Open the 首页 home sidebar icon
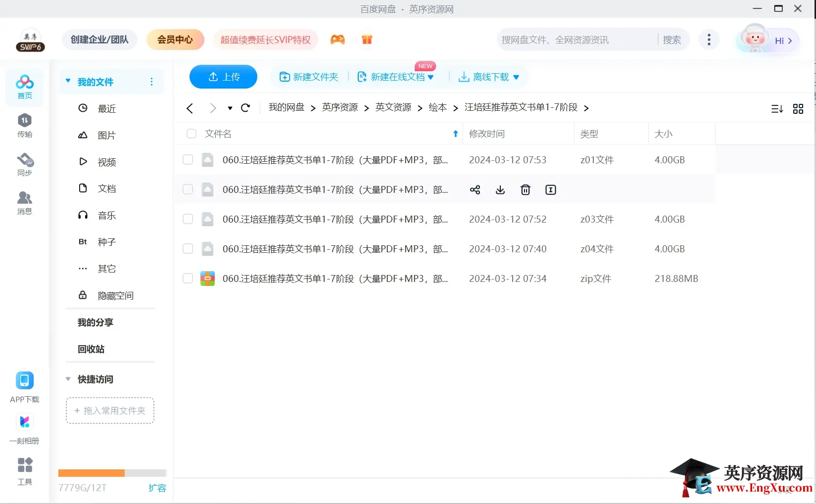 pyautogui.click(x=24, y=88)
